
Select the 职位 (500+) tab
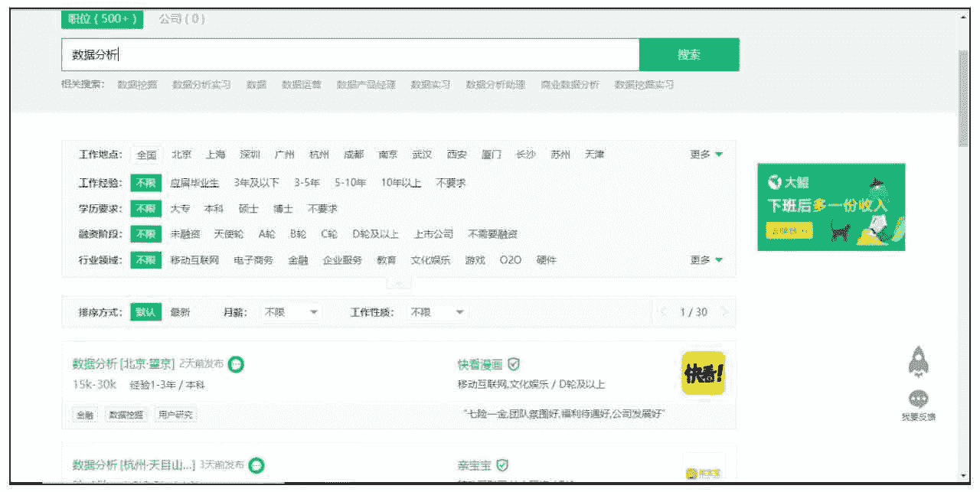102,18
